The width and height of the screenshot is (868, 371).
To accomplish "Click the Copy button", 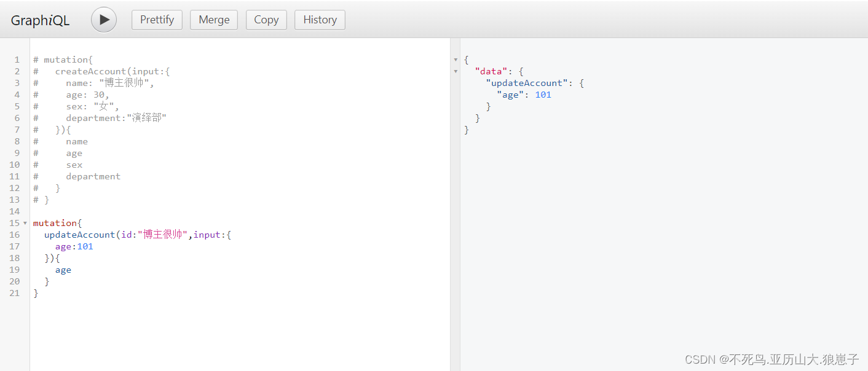I will click(x=266, y=20).
